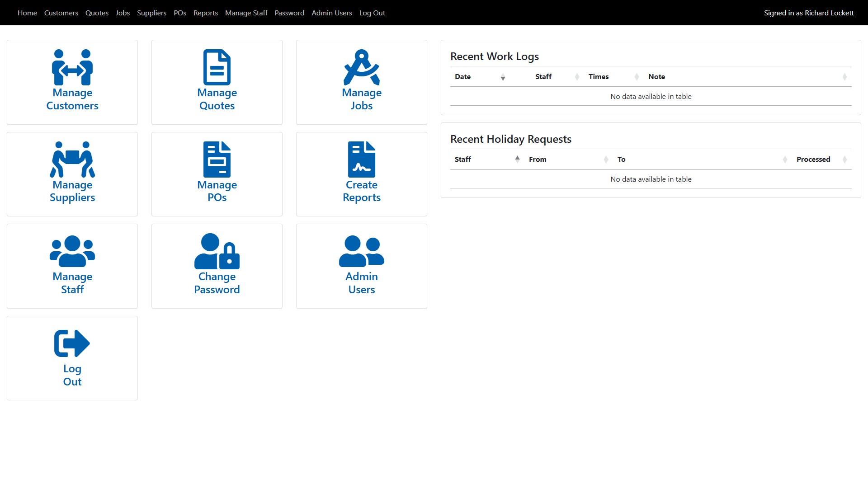Click the Change Password user-lock icon
Viewport: 868px width, 488px height.
(217, 251)
